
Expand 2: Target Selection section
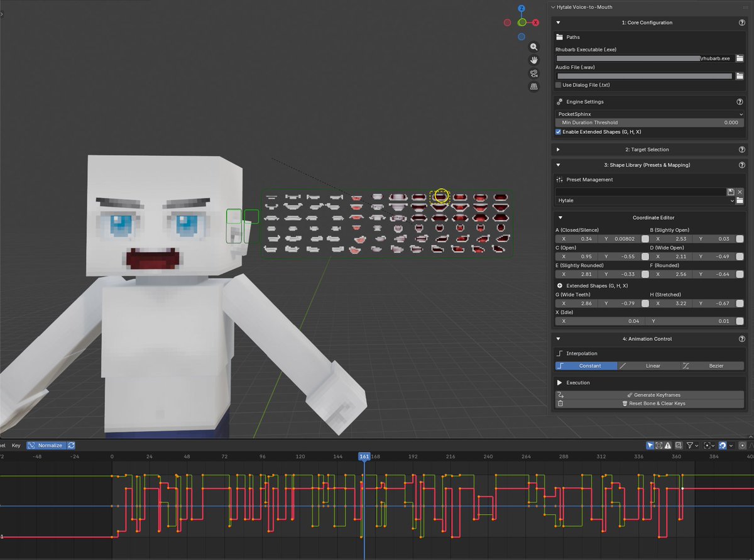pos(559,150)
